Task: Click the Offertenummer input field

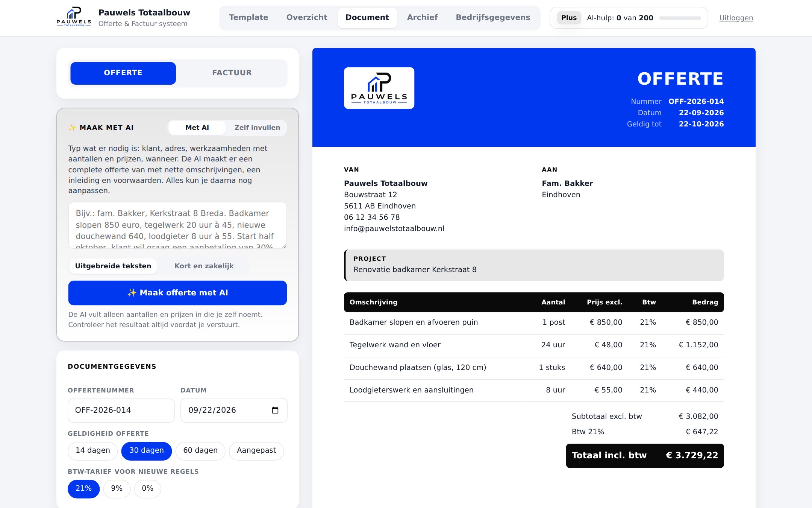Action: pos(121,411)
